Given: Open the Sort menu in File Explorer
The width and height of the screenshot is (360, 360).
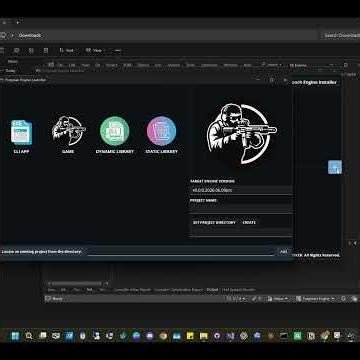Looking at the screenshot, I should [66, 50].
